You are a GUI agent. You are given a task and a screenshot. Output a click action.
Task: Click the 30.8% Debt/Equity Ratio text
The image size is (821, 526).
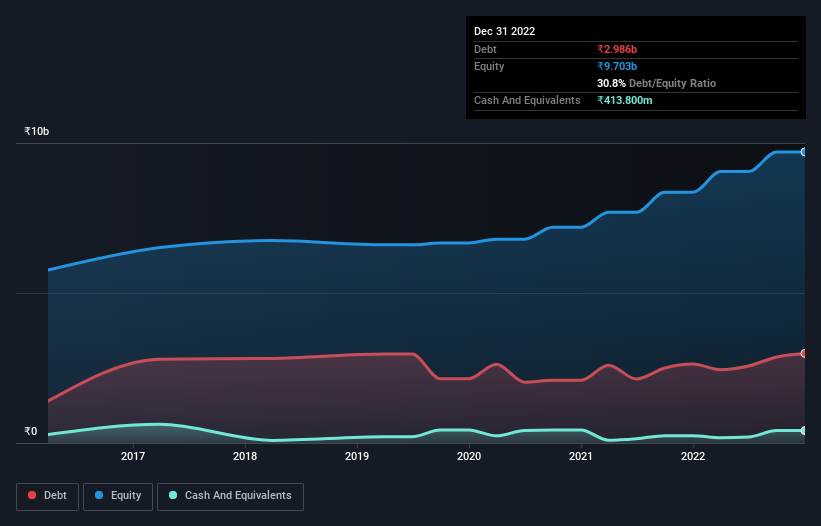point(657,83)
